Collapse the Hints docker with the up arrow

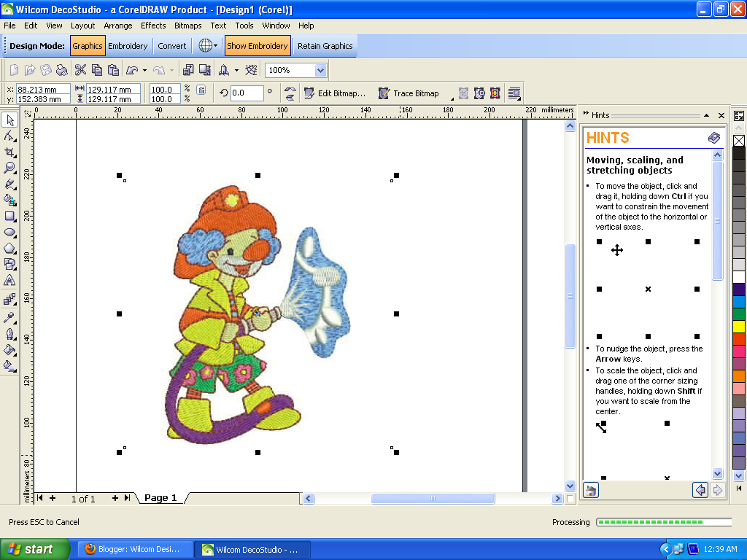click(706, 115)
